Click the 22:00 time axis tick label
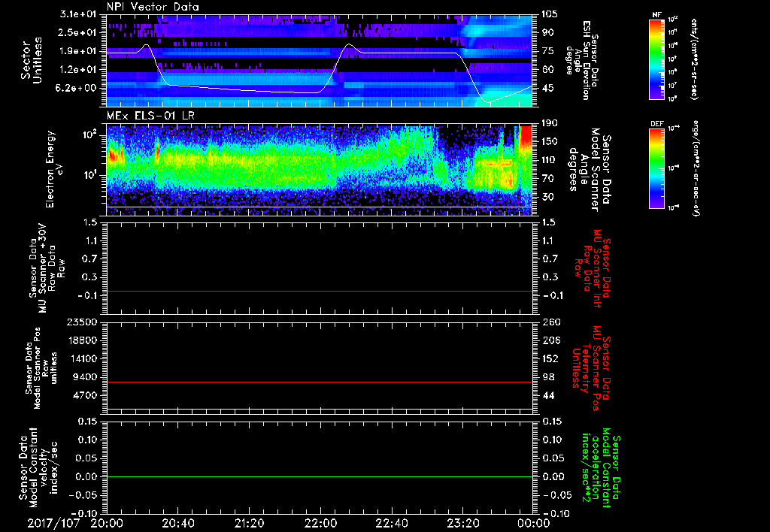This screenshot has height=532, width=770. pyautogui.click(x=320, y=523)
